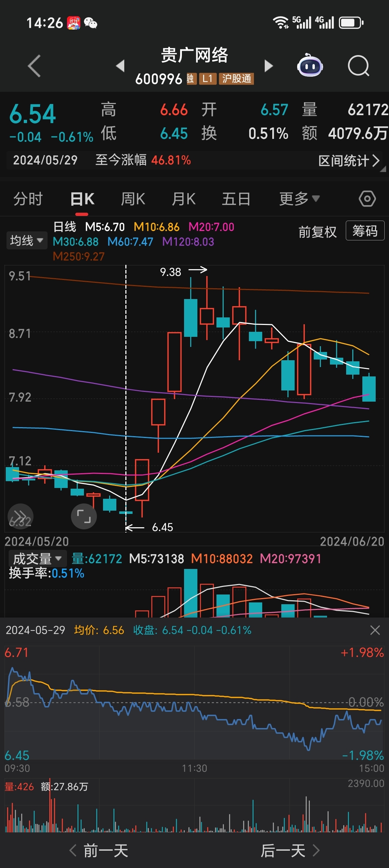Tap the M120:8.03 moving average label
The width and height of the screenshot is (389, 868).
[x=188, y=242]
